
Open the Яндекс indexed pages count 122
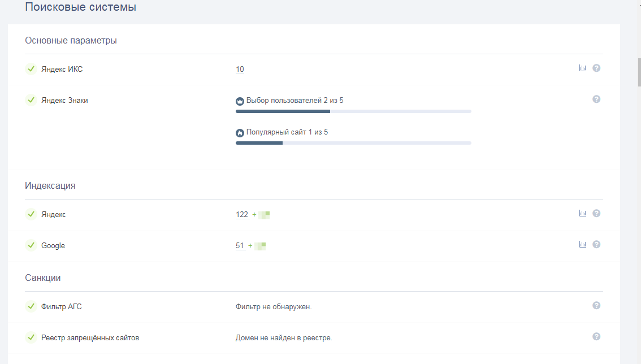[x=242, y=215]
